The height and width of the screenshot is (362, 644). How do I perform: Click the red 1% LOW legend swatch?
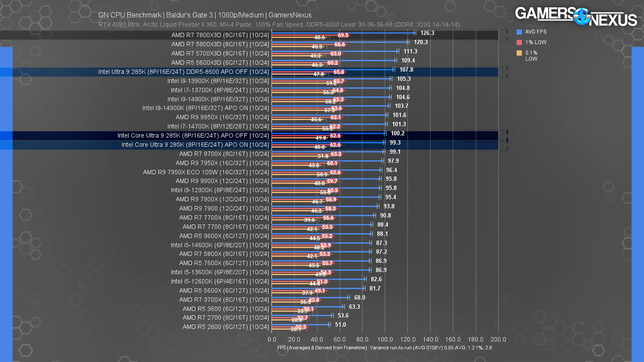[x=519, y=42]
